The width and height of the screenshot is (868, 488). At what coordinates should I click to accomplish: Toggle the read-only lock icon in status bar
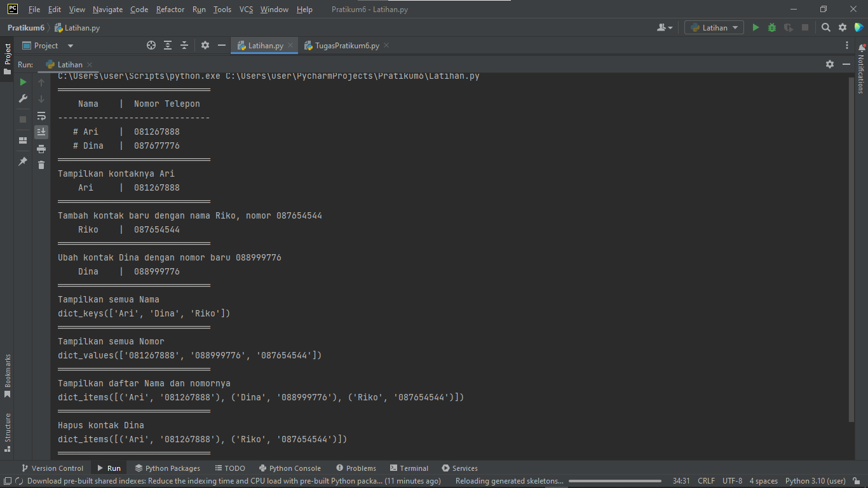click(x=857, y=481)
